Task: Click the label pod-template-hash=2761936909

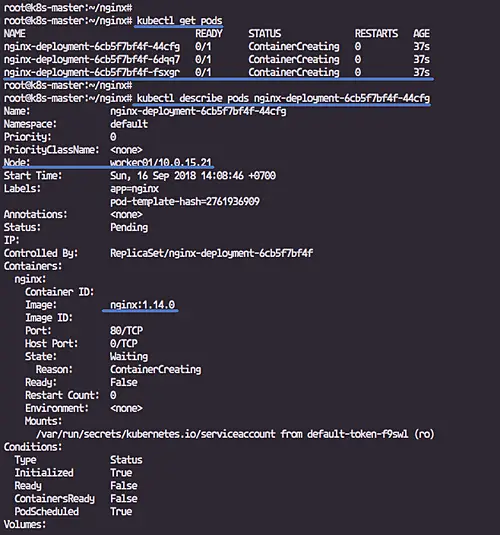Action: [x=185, y=202]
